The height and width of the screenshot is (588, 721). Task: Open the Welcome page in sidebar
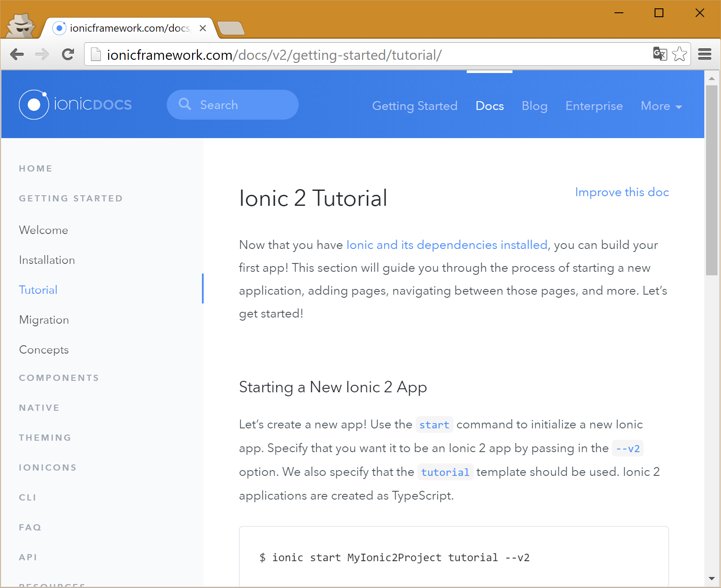coord(44,230)
